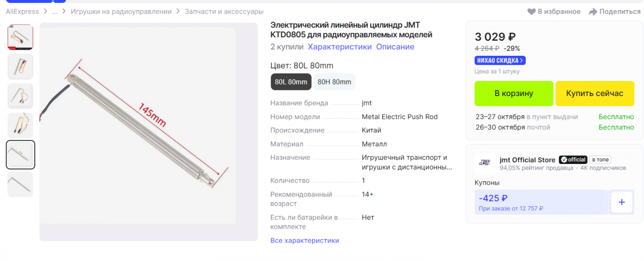Select the 80L 80mm color option
The width and height of the screenshot is (644, 260).
[x=291, y=82]
